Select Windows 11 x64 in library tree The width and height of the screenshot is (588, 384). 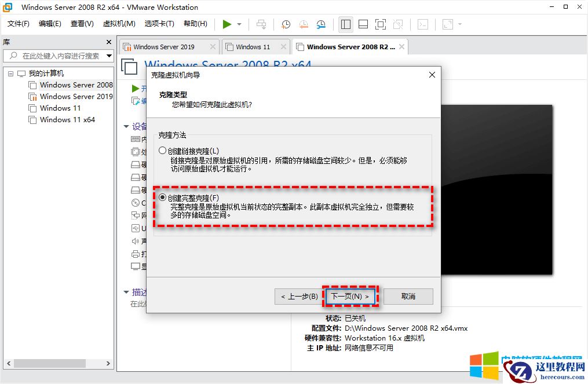(x=68, y=120)
